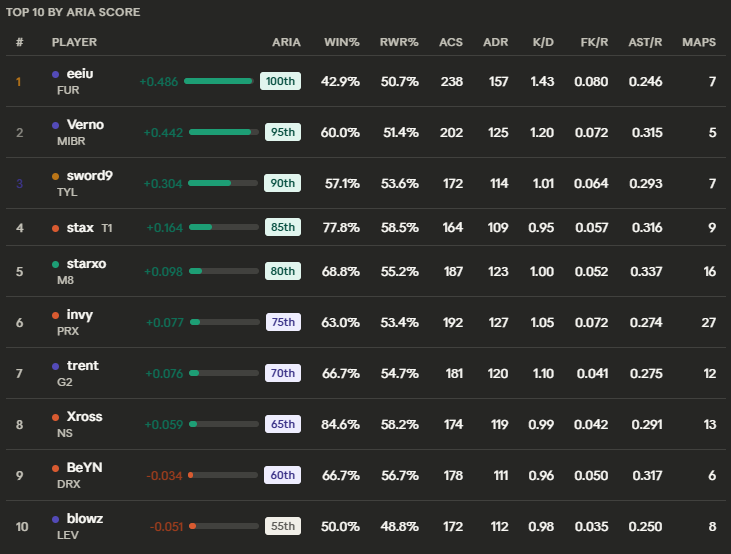Open player stax's profile
This screenshot has height=554, width=731.
80,228
